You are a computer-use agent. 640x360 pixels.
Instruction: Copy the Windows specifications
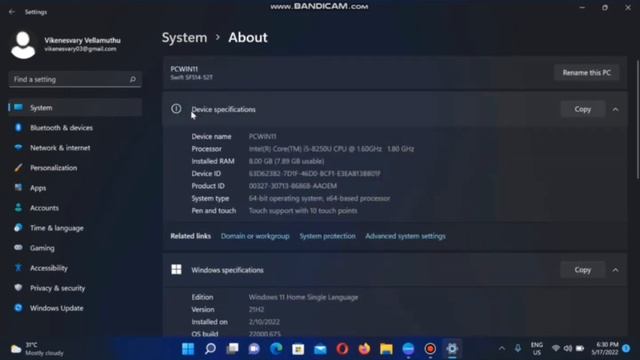pos(582,270)
